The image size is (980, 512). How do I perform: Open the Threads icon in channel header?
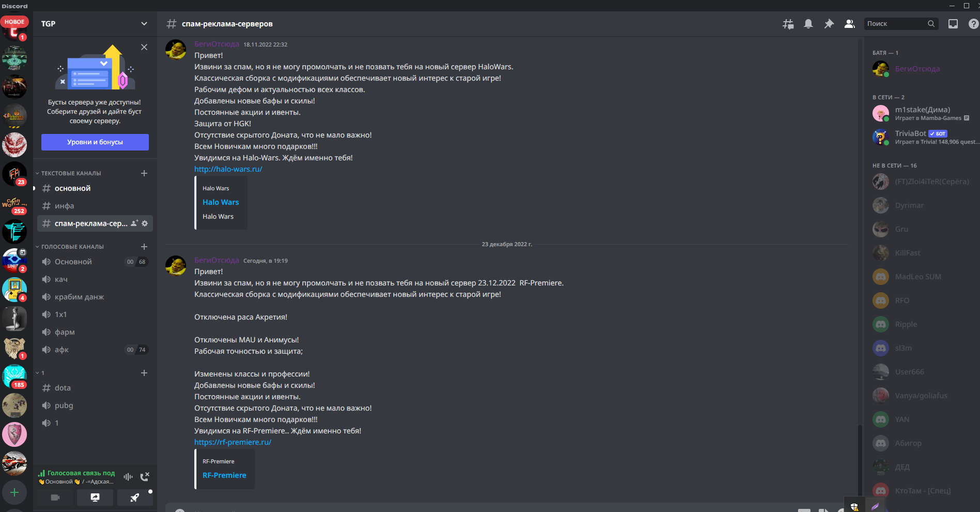click(x=788, y=24)
